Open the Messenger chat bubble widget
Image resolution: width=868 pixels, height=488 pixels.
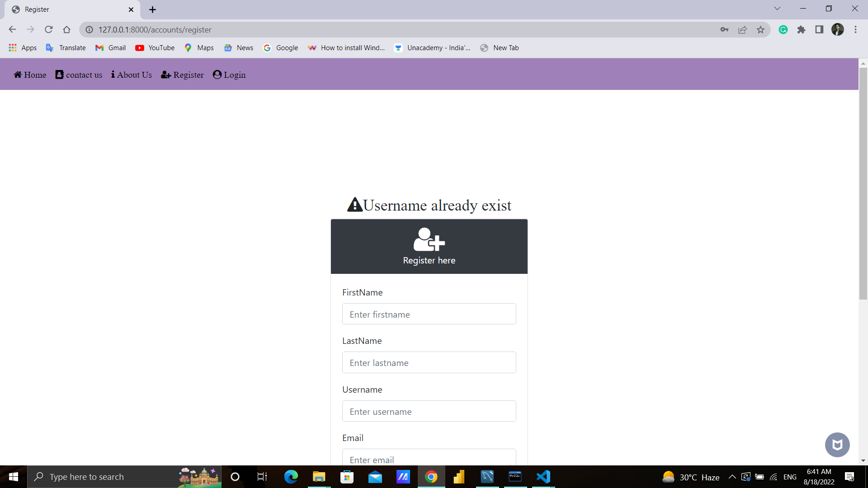click(837, 445)
